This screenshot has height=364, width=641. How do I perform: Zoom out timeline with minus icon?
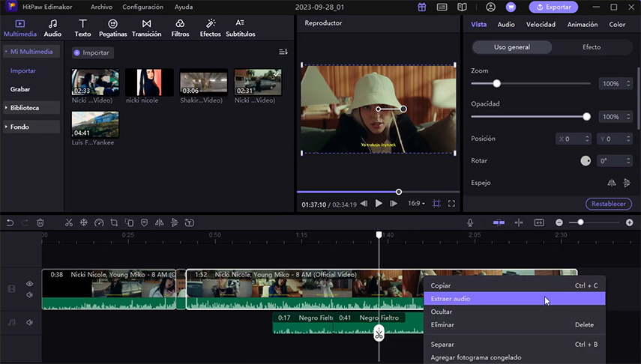point(559,222)
